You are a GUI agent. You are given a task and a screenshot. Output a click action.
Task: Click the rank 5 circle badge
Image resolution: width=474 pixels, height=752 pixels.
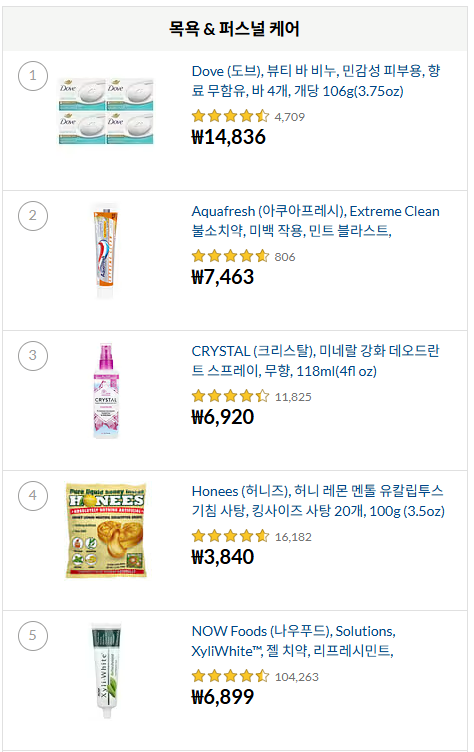pyautogui.click(x=33, y=636)
